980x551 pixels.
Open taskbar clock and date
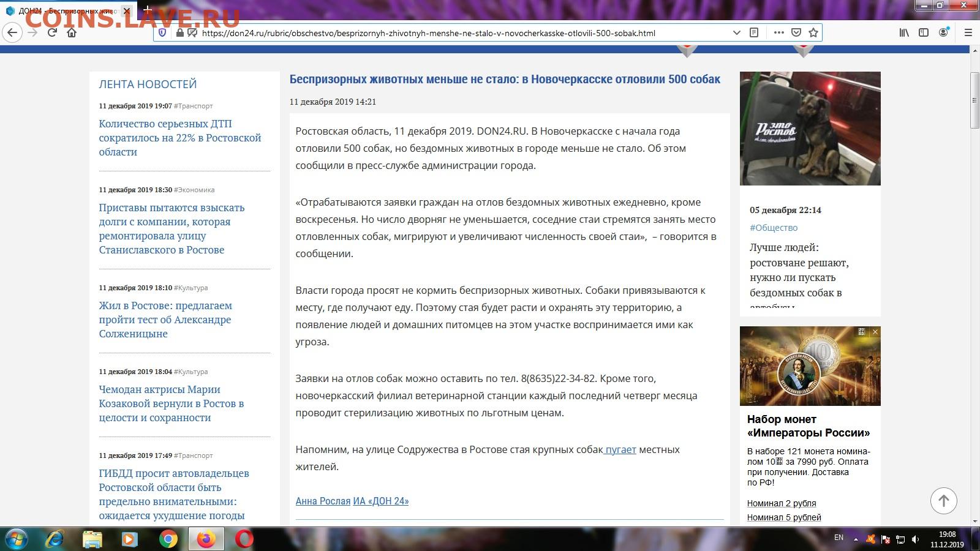click(x=947, y=539)
